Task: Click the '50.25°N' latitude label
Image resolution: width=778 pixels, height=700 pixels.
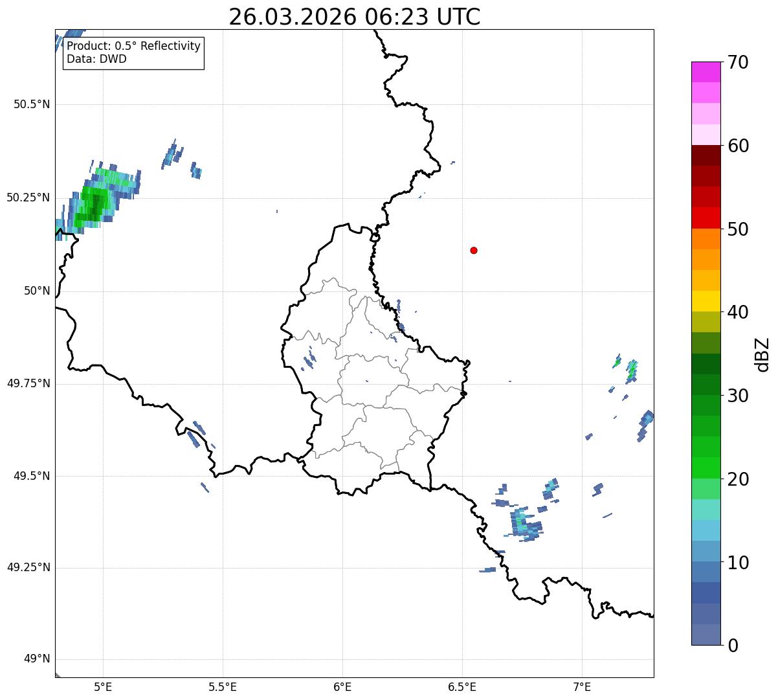Action: click(28, 198)
